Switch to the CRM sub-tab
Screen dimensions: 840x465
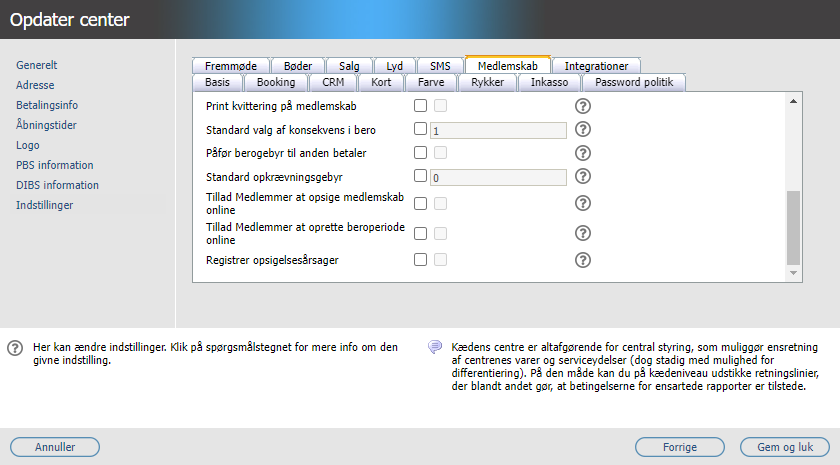point(333,82)
